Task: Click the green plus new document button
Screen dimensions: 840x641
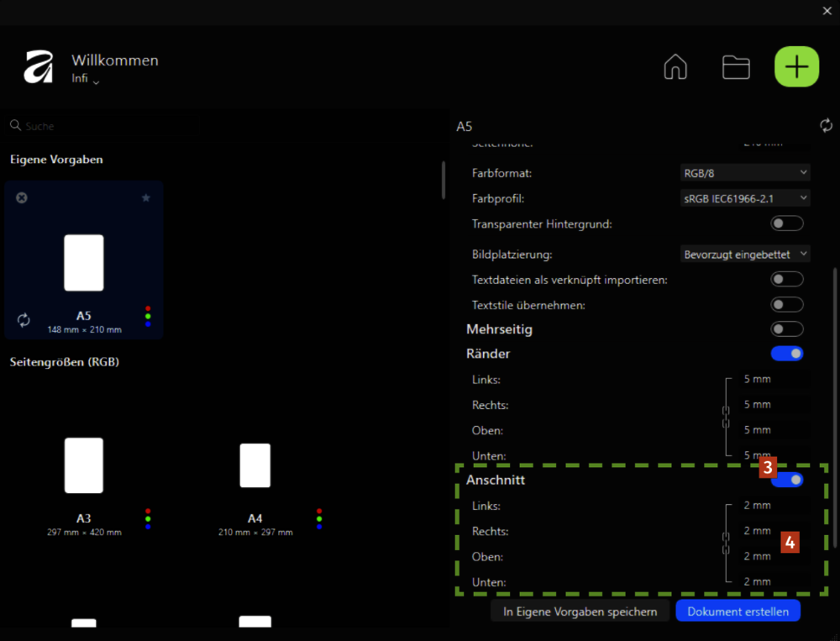Action: coord(796,66)
